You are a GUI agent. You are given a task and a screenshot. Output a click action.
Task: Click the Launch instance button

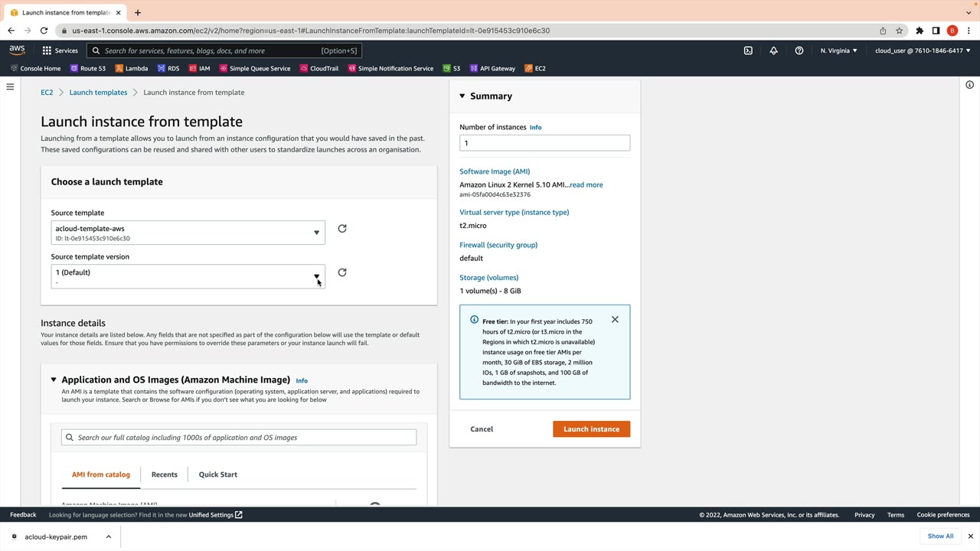click(x=592, y=429)
